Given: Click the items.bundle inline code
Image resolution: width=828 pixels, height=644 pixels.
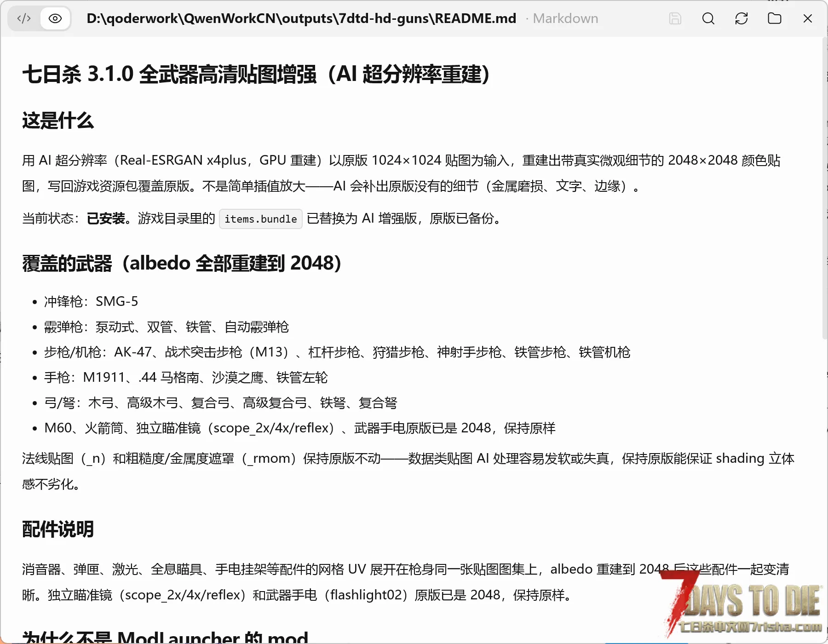Looking at the screenshot, I should pos(261,219).
